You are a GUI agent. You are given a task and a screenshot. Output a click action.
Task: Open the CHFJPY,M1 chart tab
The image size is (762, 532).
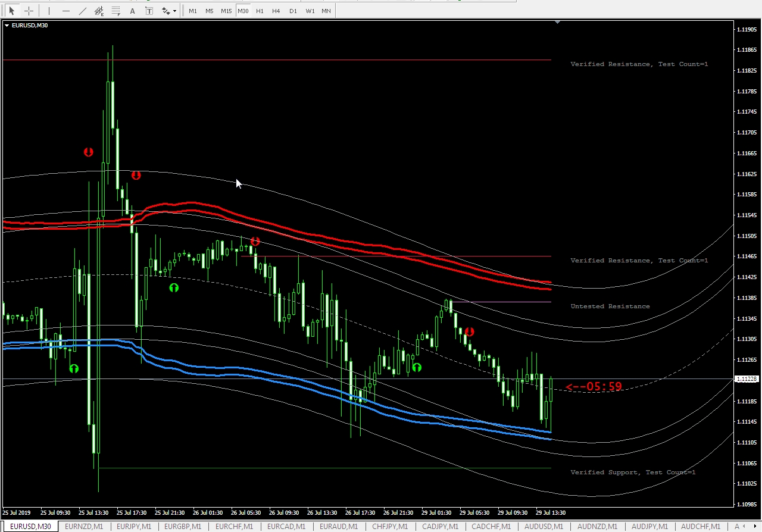click(x=390, y=527)
